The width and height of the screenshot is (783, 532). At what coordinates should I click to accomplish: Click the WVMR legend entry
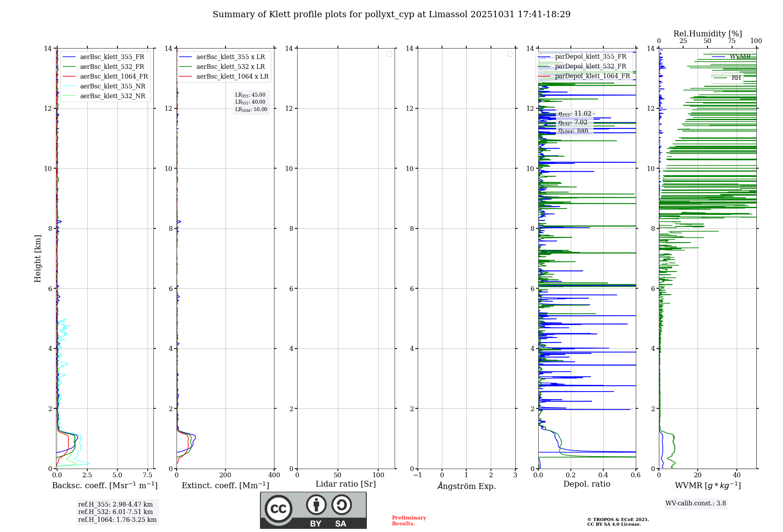[740, 57]
